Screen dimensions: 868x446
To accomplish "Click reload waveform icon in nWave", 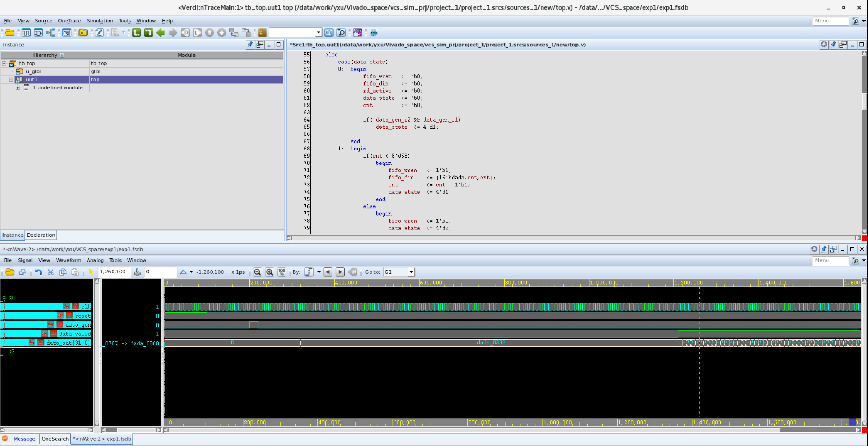I will (22, 272).
